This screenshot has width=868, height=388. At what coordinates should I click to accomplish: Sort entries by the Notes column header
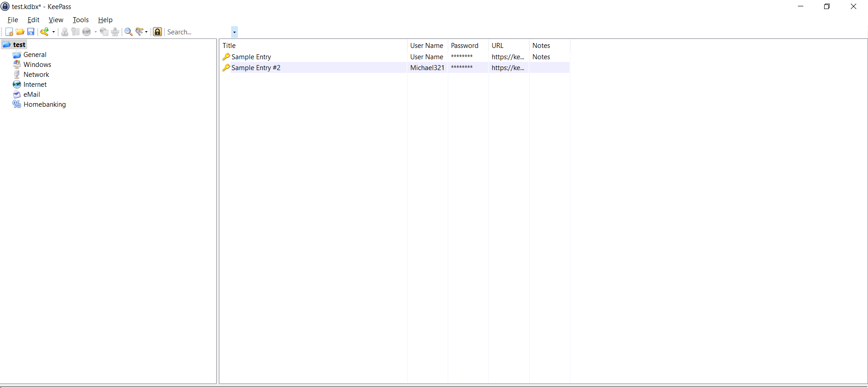click(550, 45)
